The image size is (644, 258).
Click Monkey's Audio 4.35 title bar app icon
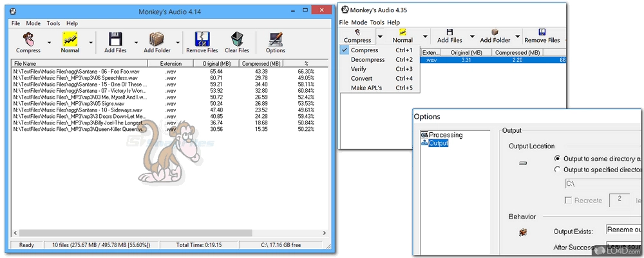tap(345, 10)
